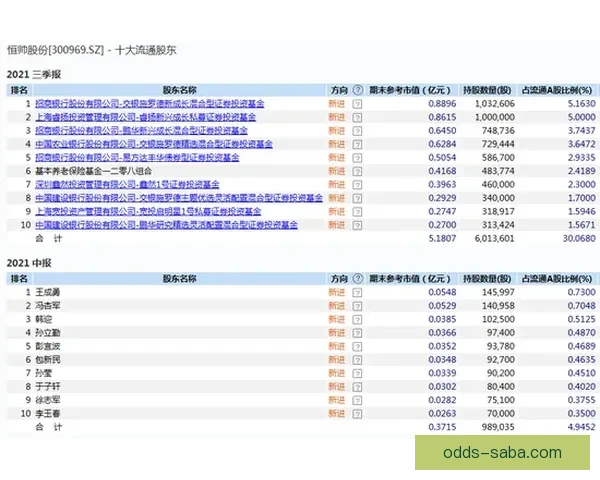Open the 中国建设银行-鹏华研究精选 fund link
This screenshot has width=600, height=480.
click(x=166, y=225)
